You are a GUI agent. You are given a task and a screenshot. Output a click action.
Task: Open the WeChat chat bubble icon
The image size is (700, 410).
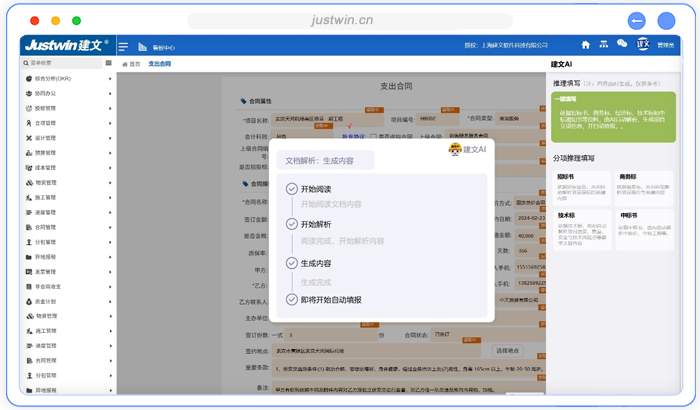[622, 45]
